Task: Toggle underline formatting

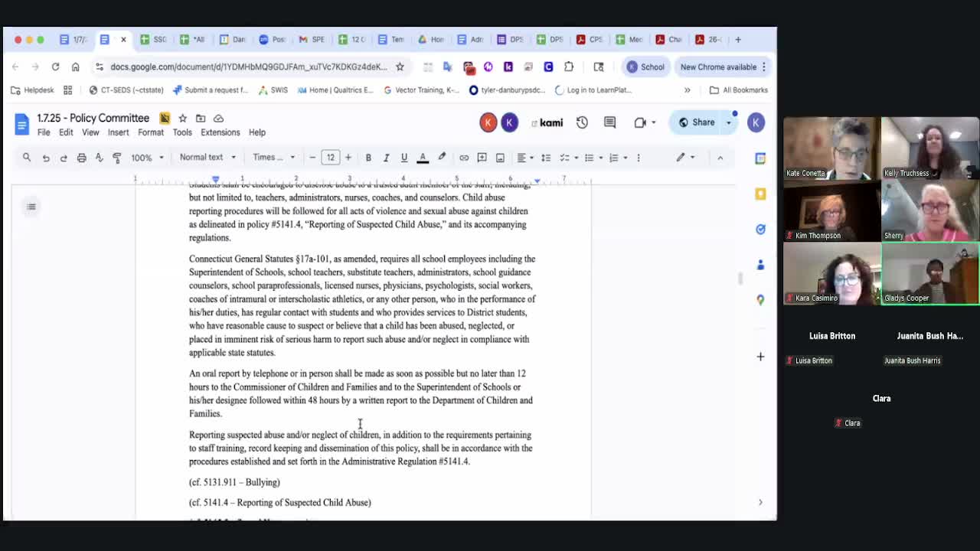Action: click(404, 158)
